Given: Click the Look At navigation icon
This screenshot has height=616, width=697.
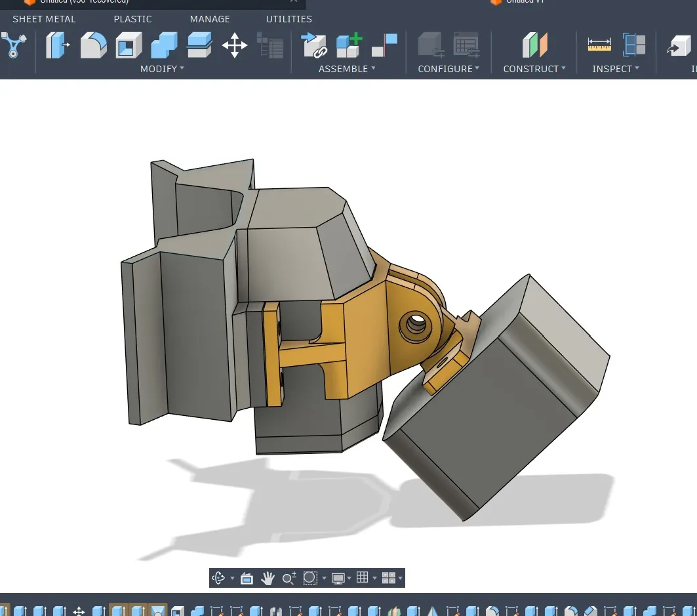Looking at the screenshot, I should (247, 578).
